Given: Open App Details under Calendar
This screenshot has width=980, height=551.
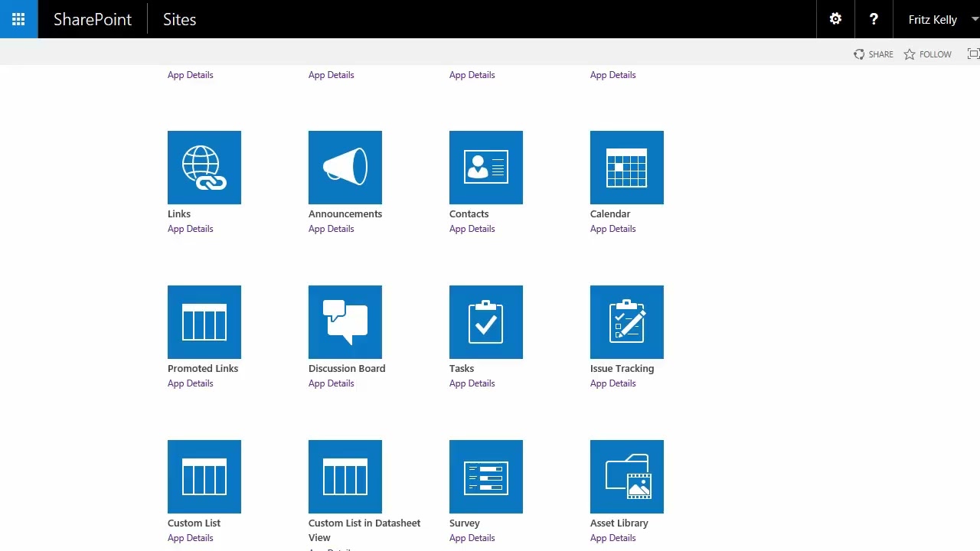Looking at the screenshot, I should point(613,229).
